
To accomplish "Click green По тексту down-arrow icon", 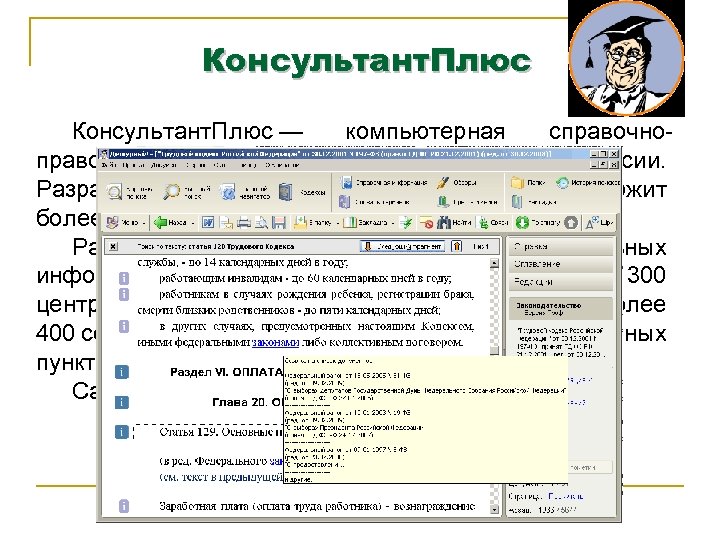I will pos(523,223).
